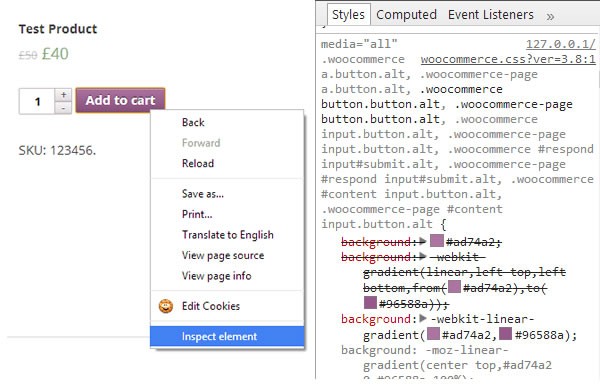Click the media="all" text in Styles
600x391 pixels.
[359, 44]
